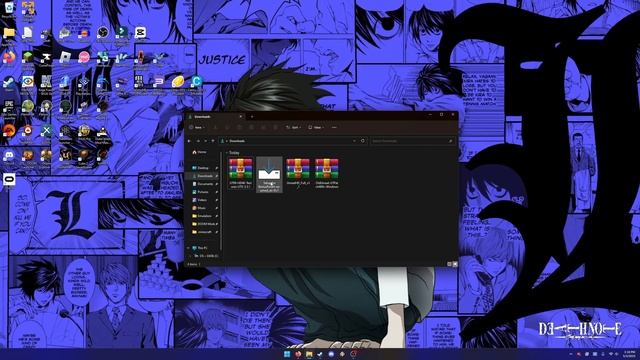The image size is (640, 360).
Task: Switch to details view toggle in status bar
Action: pyautogui.click(x=449, y=264)
